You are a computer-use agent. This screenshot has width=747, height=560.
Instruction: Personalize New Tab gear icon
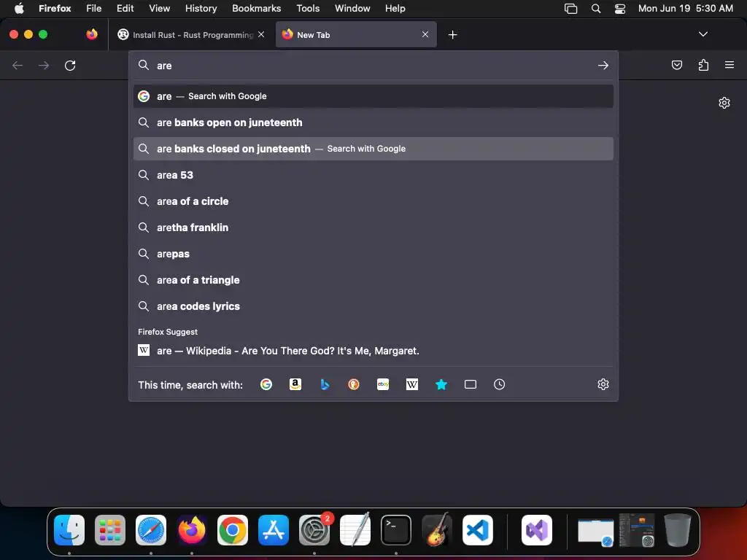[x=724, y=103]
